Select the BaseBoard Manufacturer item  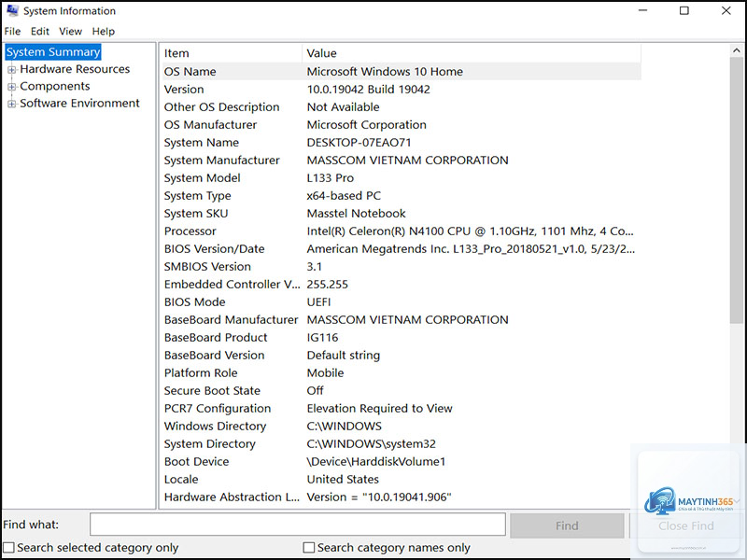231,319
